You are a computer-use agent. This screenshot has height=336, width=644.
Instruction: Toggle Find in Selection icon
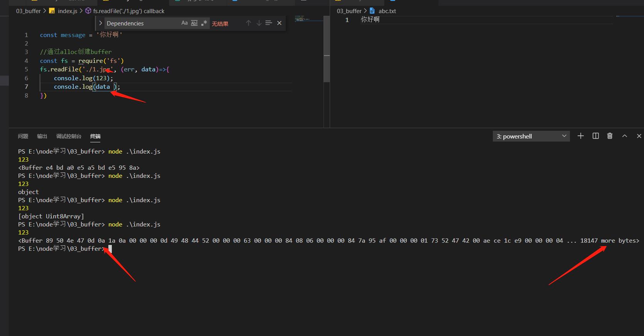(269, 23)
